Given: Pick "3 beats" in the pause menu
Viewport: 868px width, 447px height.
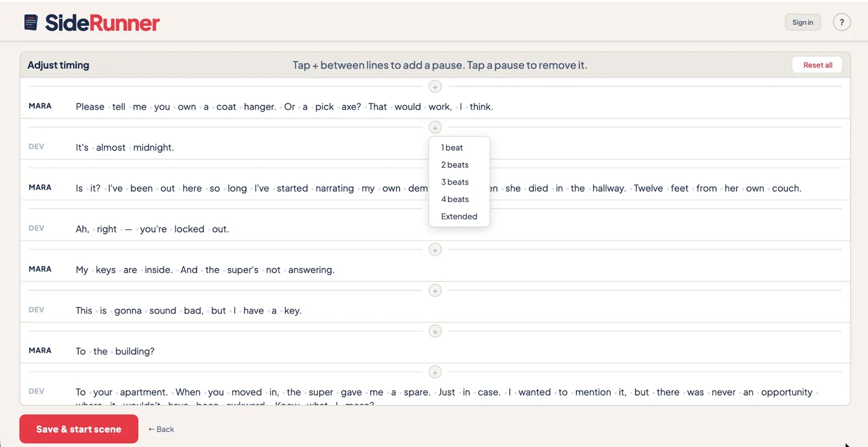Looking at the screenshot, I should click(x=459, y=182).
